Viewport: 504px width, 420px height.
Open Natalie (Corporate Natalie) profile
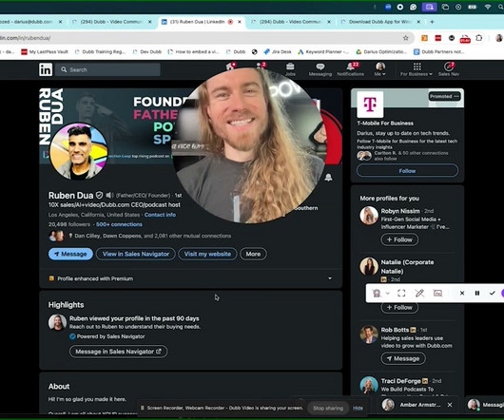[x=407, y=266]
